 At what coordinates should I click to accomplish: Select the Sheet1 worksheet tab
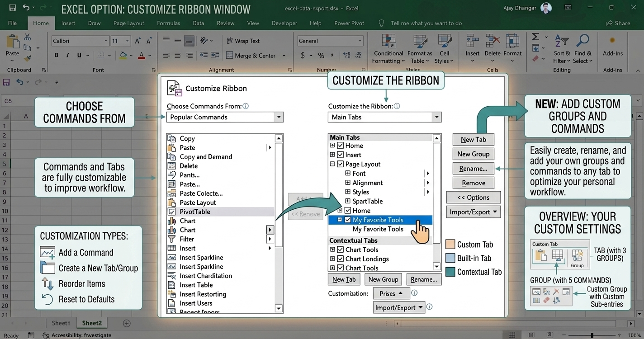point(61,323)
